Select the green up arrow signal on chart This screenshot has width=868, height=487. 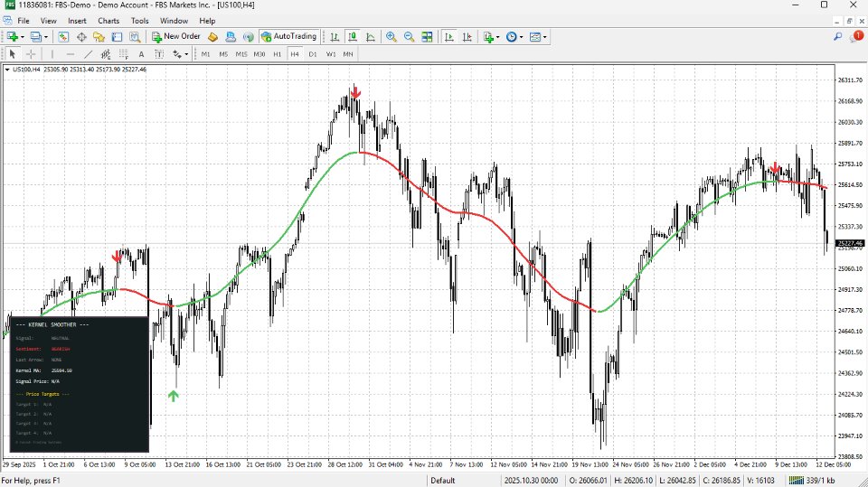point(174,396)
